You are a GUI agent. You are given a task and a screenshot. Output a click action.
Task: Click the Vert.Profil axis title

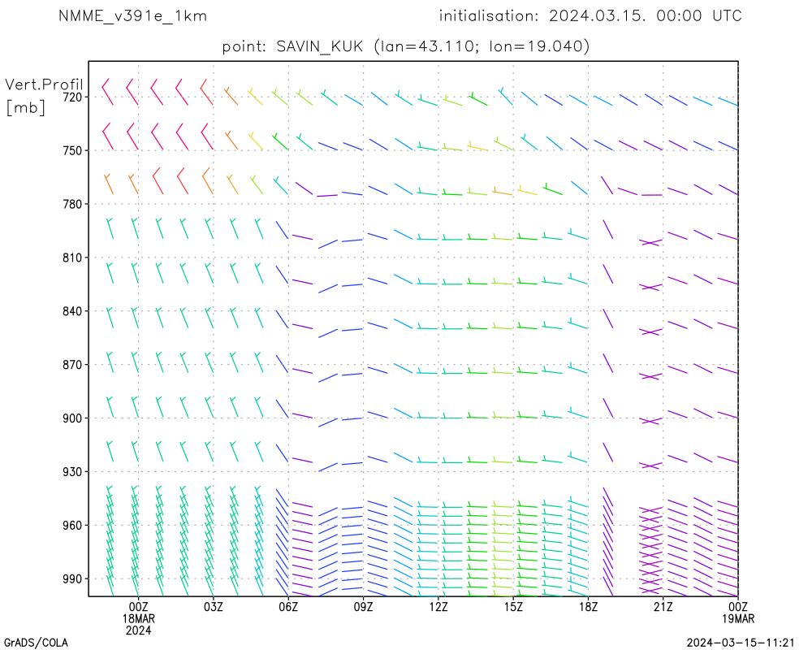click(44, 84)
